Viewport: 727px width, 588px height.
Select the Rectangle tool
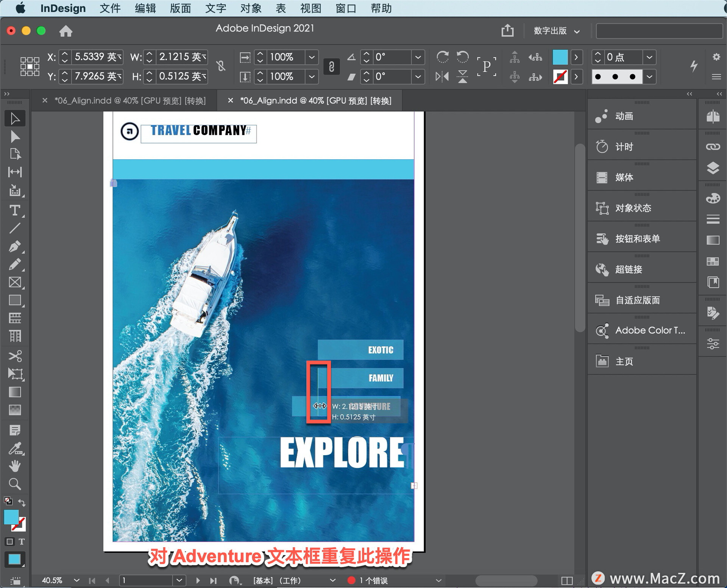(15, 300)
